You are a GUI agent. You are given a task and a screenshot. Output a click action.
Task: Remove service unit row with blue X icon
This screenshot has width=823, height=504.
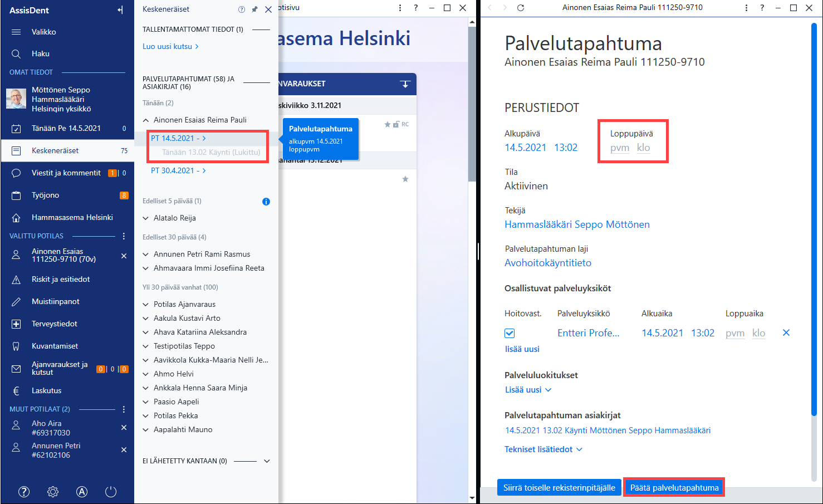(x=786, y=332)
